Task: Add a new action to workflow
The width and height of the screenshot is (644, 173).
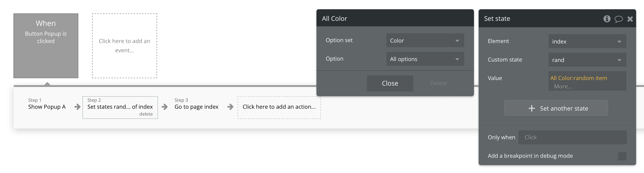Action: 279,107
